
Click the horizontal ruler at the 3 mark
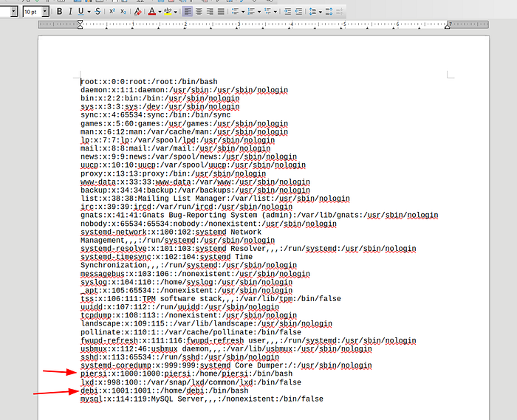click(x=238, y=24)
